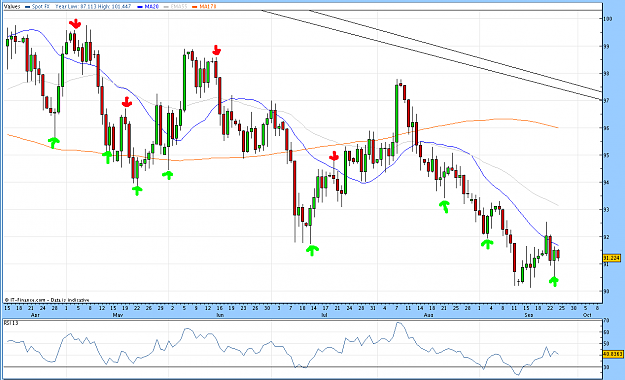Click the Values label in the legend
The image size is (625, 380).
12,7
